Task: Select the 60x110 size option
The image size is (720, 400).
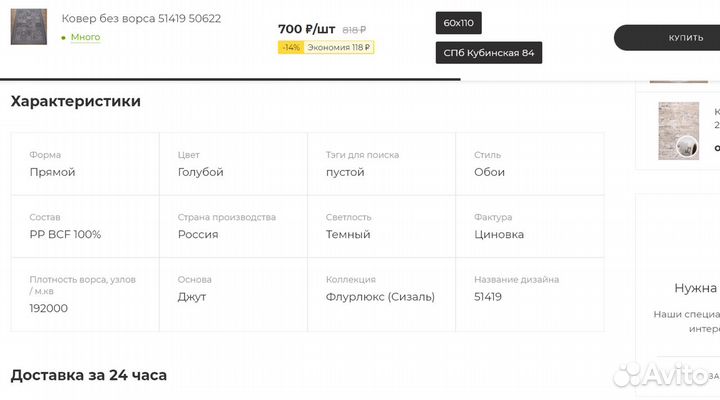Action: (x=459, y=22)
